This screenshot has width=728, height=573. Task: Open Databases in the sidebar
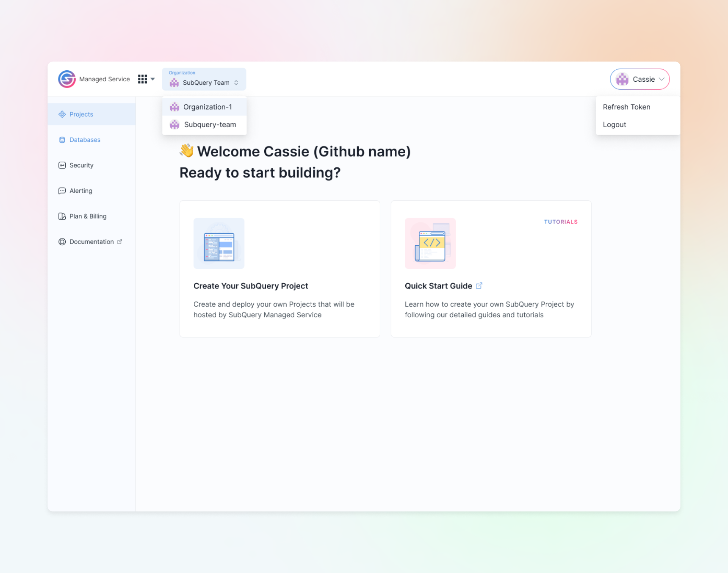click(91, 140)
